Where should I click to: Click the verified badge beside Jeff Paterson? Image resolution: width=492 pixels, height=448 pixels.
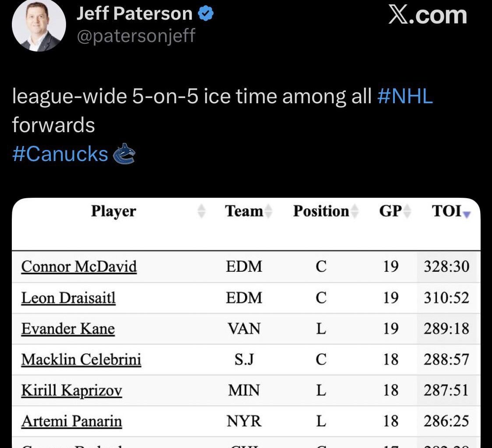point(205,13)
